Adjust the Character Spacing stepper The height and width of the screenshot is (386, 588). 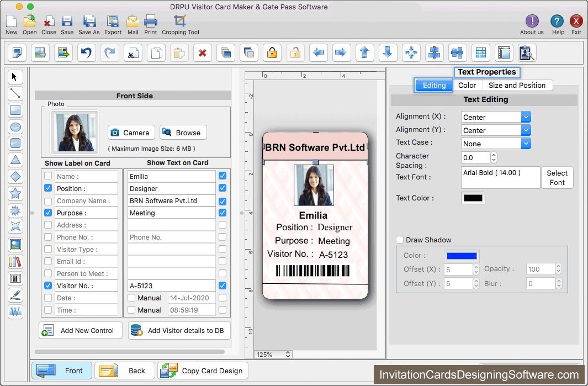494,157
